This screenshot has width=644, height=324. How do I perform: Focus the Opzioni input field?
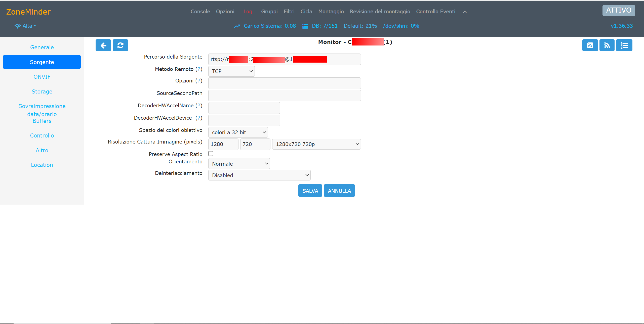tap(285, 83)
